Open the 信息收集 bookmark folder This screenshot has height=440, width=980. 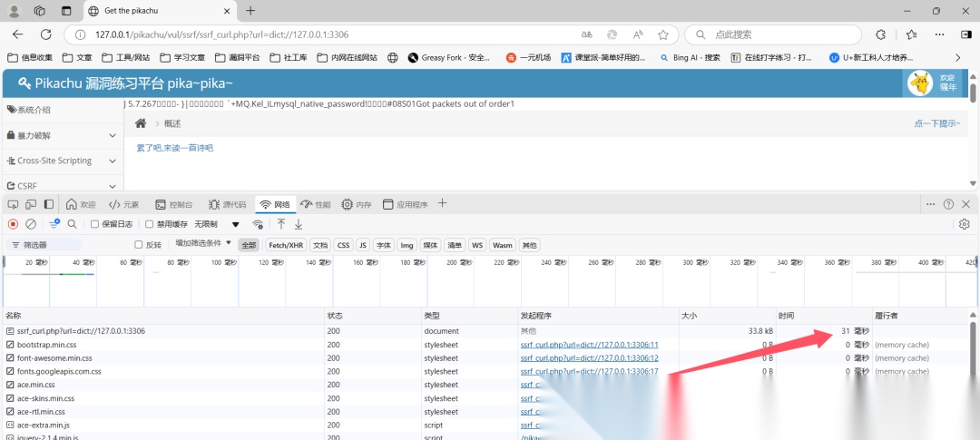tap(30, 57)
